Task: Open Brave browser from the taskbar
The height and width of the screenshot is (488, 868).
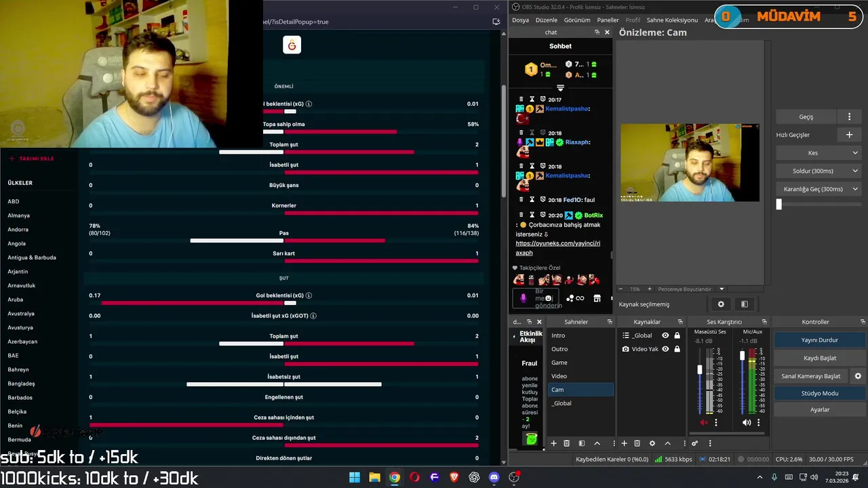Action: pos(454,477)
